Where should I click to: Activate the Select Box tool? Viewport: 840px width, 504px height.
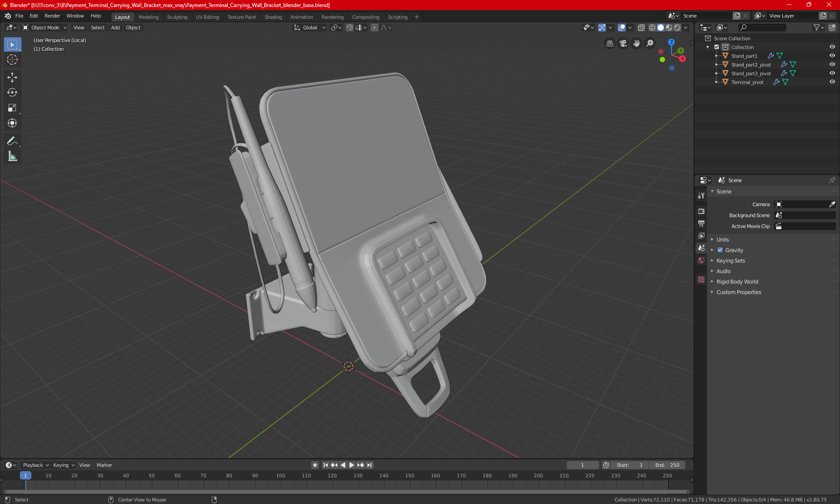12,45
